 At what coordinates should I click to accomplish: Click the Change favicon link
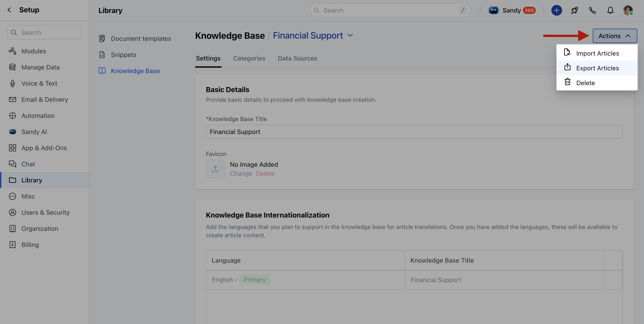tap(241, 173)
